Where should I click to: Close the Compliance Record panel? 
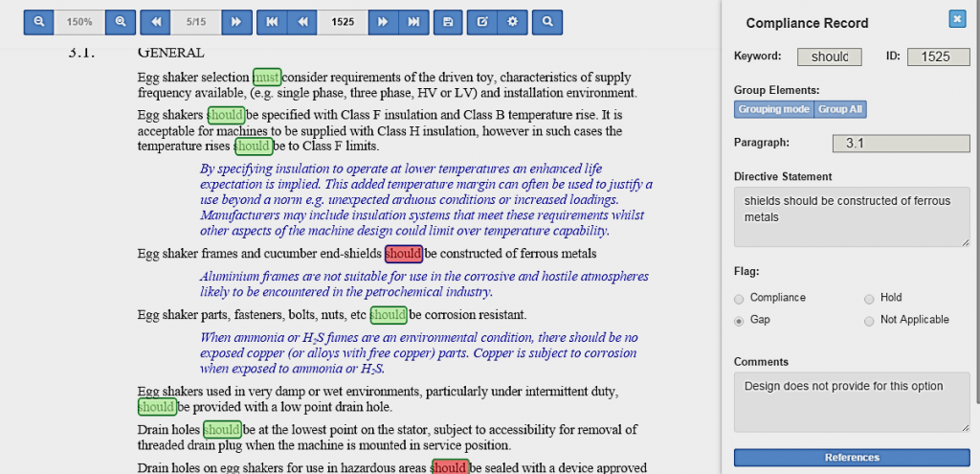point(957,19)
